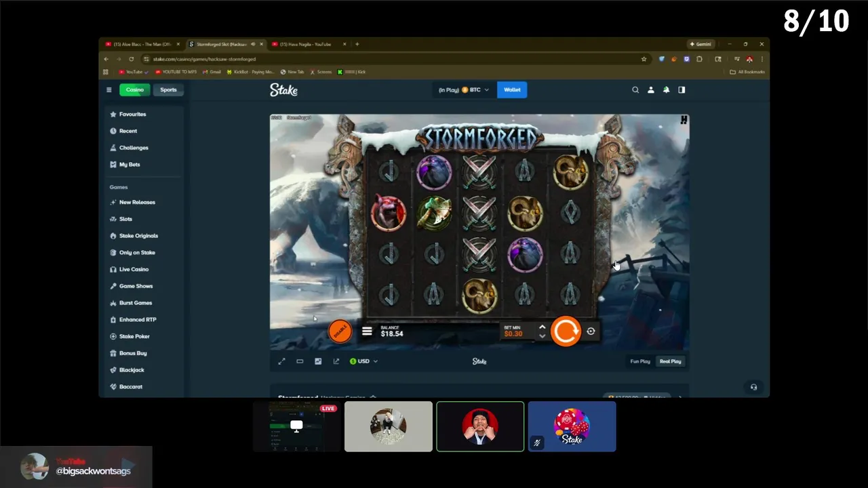Select the Stormforged Slot tab
This screenshot has height=488, width=868.
coord(225,44)
